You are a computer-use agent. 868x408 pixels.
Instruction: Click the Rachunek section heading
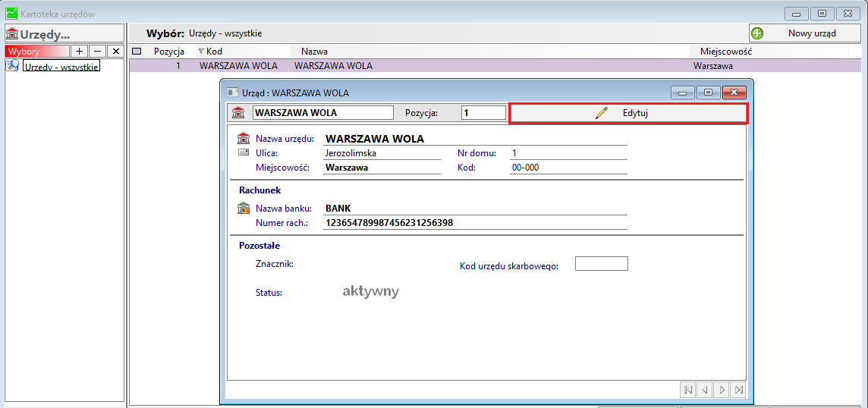260,190
